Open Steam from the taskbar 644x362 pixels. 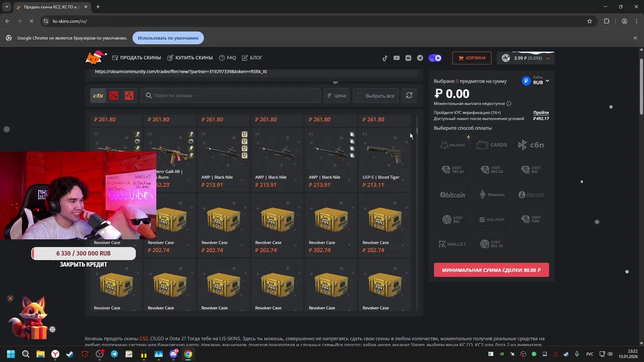tap(70, 354)
